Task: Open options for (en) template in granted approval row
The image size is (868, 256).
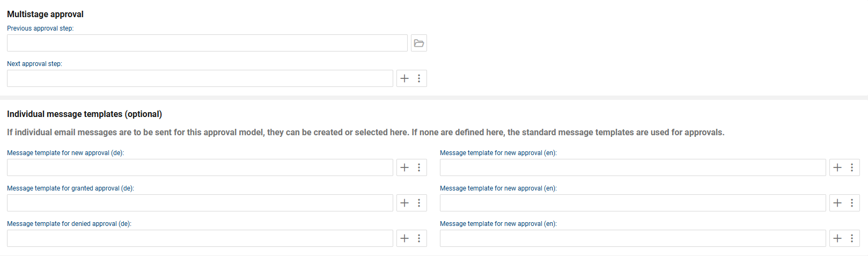Action: [852, 203]
